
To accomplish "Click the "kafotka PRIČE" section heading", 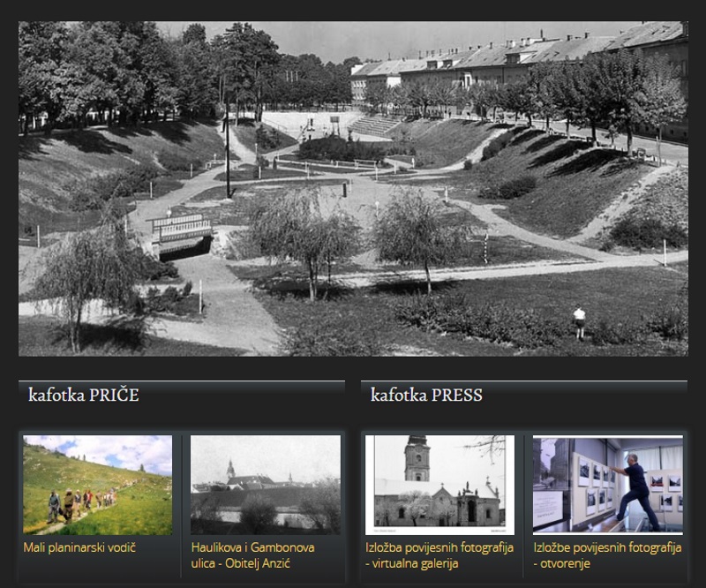I will [x=84, y=396].
